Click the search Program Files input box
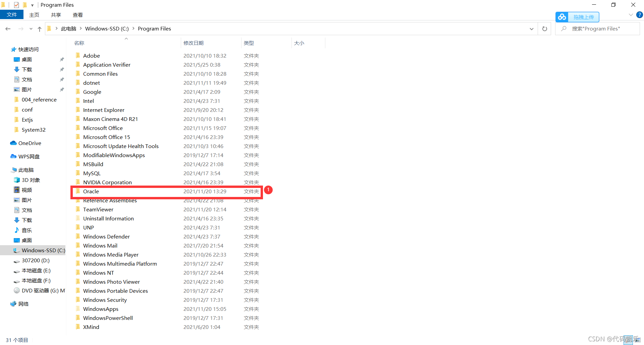Viewport: 644px width, 345px height. click(x=597, y=29)
